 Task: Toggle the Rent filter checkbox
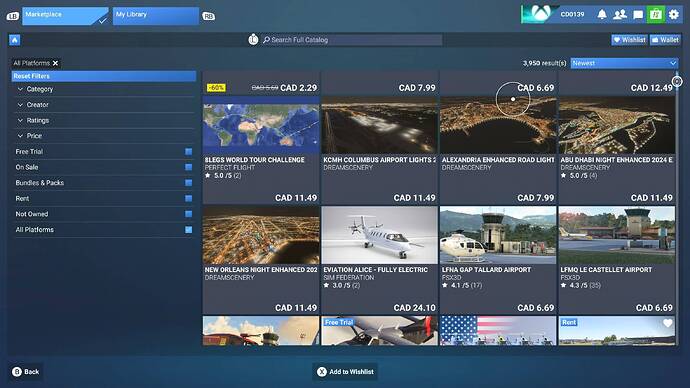click(x=188, y=198)
